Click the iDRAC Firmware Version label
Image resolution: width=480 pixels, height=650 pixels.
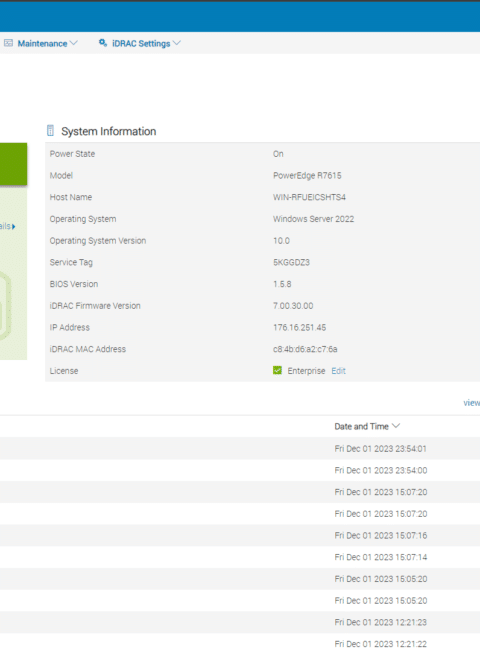pos(95,306)
